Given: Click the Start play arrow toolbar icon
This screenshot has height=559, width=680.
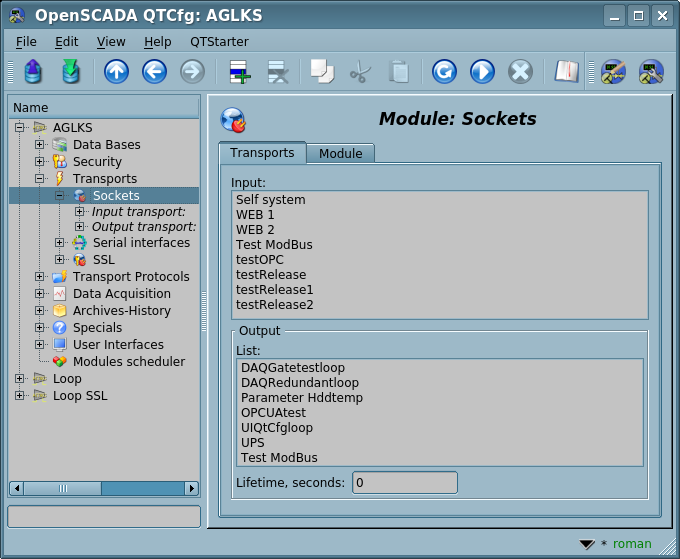Looking at the screenshot, I should click(x=482, y=72).
